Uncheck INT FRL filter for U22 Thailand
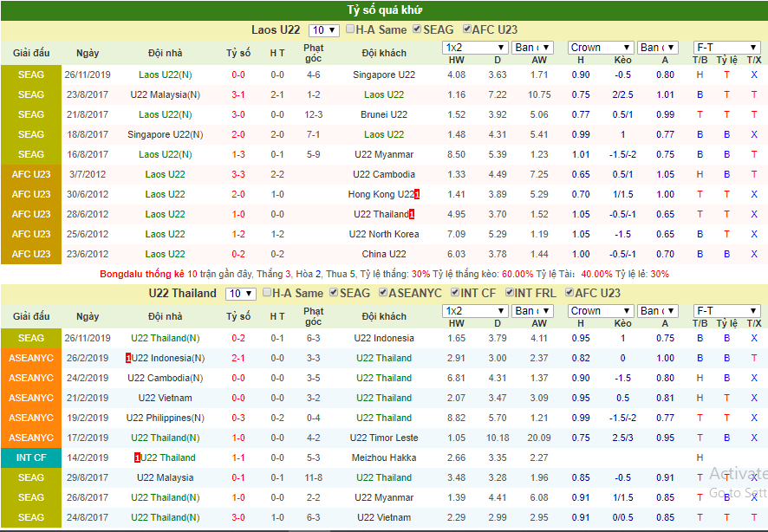The width and height of the screenshot is (768, 532). [x=510, y=293]
